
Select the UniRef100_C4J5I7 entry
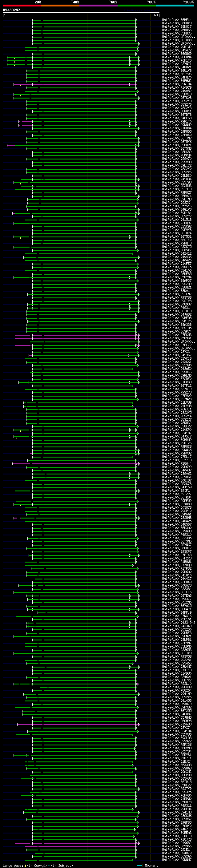[177, 436]
